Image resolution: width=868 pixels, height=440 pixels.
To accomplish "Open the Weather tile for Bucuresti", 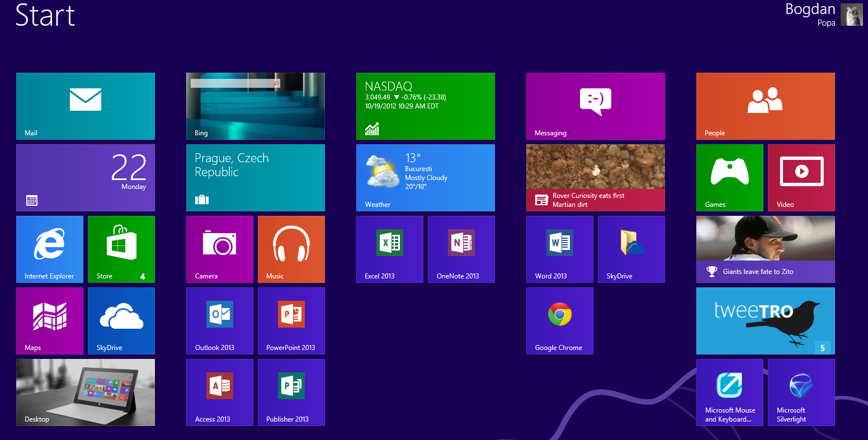I will coord(426,178).
